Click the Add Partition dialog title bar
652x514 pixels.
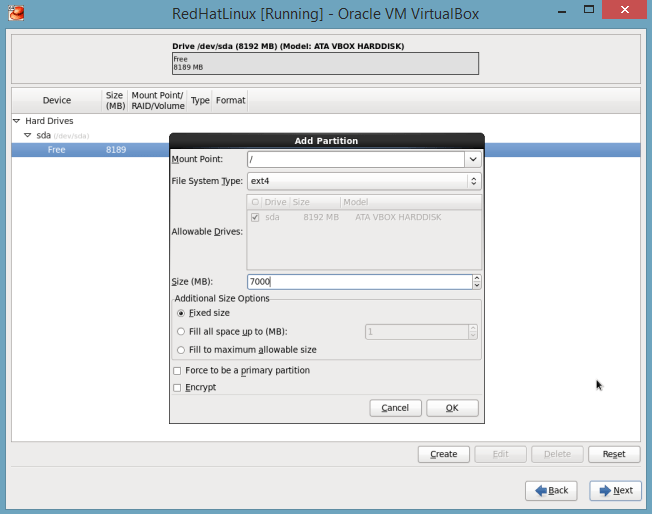tap(326, 141)
